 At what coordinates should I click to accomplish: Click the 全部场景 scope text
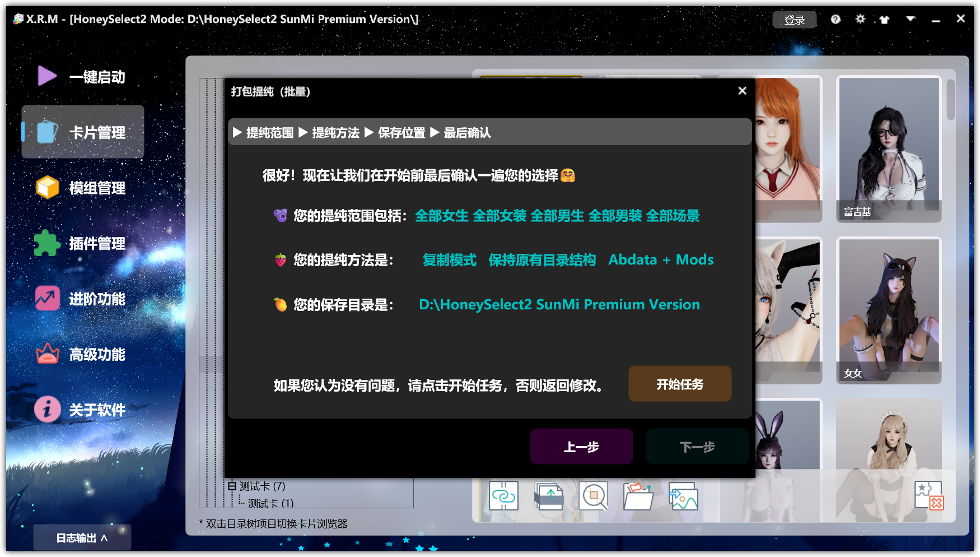coord(673,216)
